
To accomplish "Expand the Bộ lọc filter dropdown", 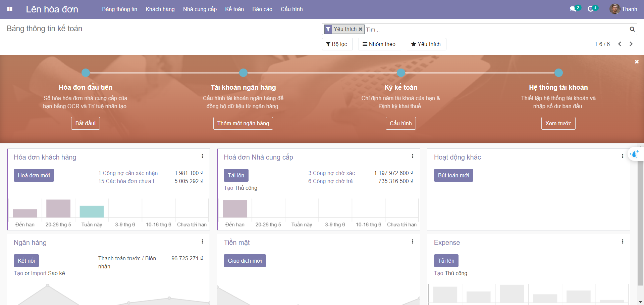I will (x=337, y=44).
